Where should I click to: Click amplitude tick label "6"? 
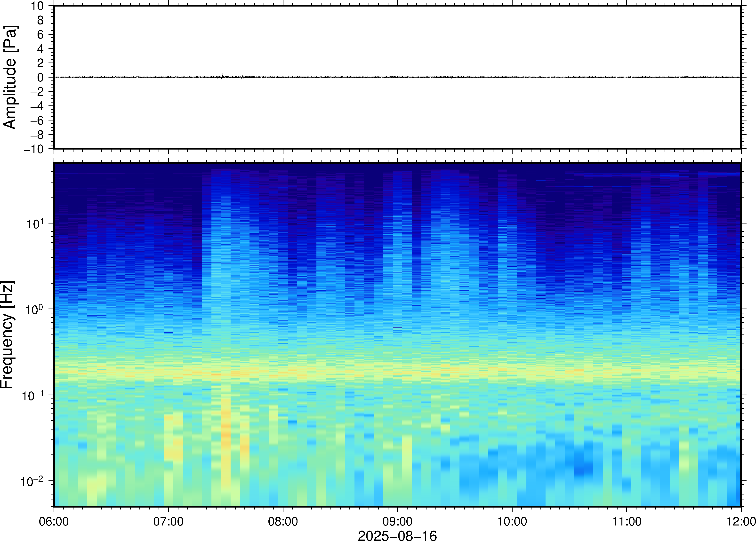(x=40, y=34)
